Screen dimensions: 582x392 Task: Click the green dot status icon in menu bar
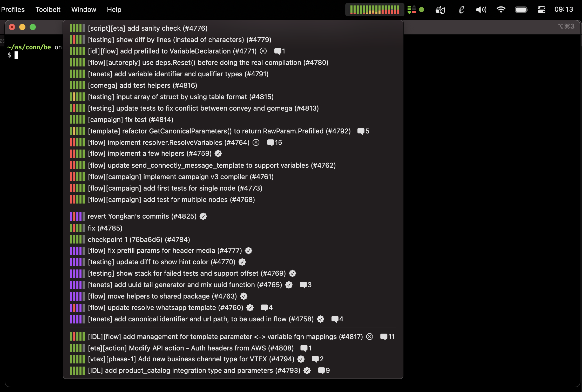pyautogui.click(x=422, y=10)
